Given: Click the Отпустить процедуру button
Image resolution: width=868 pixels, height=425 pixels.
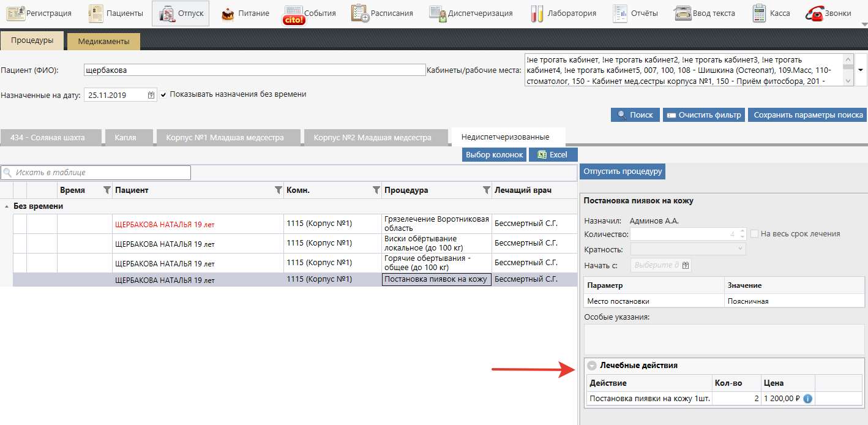Looking at the screenshot, I should (623, 171).
